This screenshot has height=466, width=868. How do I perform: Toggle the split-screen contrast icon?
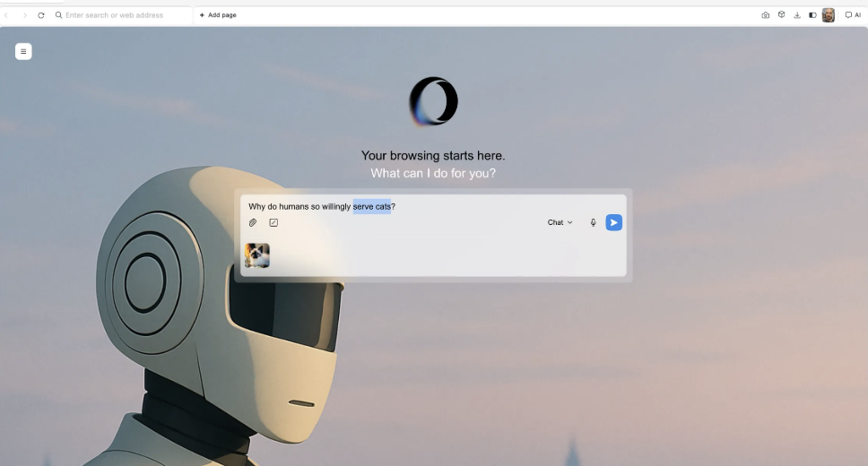click(812, 15)
